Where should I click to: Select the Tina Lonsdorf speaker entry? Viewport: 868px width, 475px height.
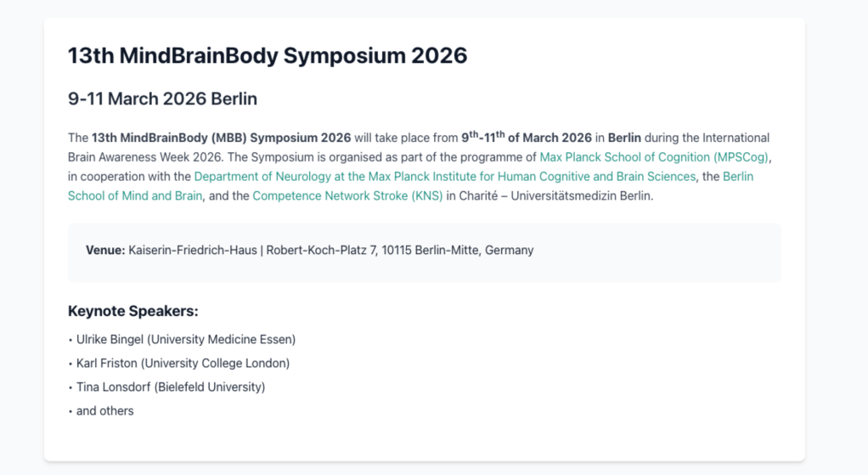pos(171,387)
